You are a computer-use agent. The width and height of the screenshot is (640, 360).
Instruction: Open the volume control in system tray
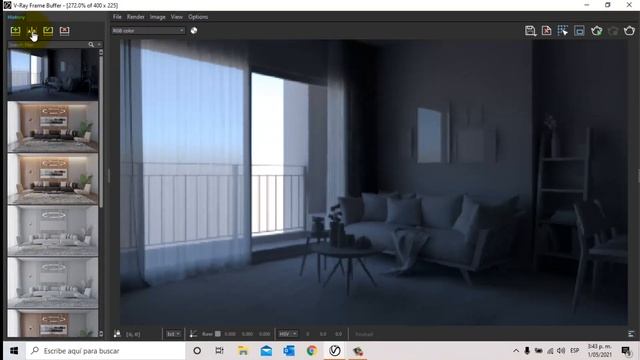click(x=561, y=351)
